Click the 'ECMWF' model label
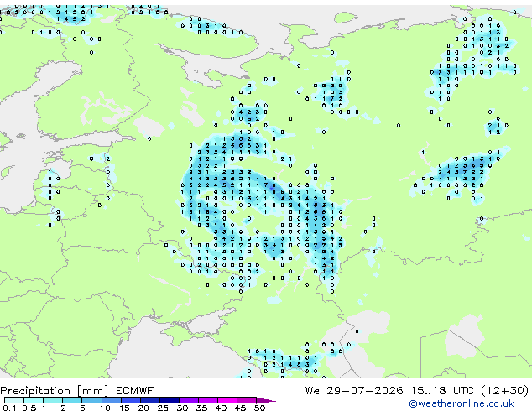Screen dimensions: 532x411 coord(135,391)
